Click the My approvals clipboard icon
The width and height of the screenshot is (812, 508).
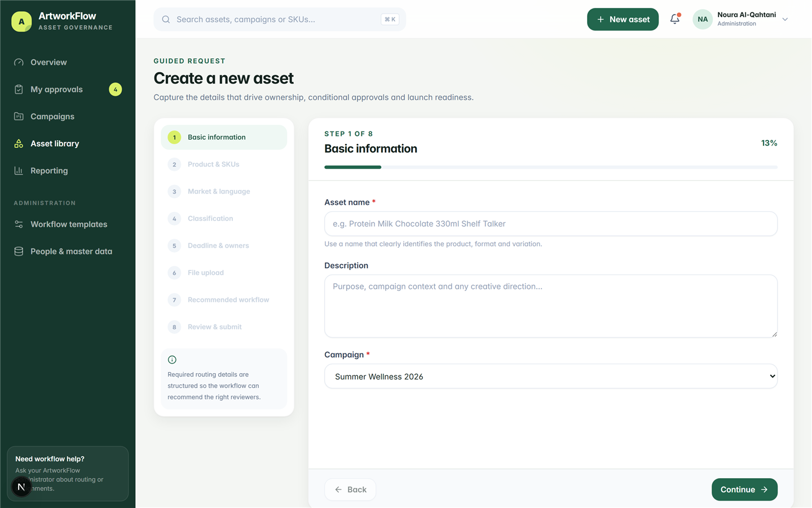[19, 89]
